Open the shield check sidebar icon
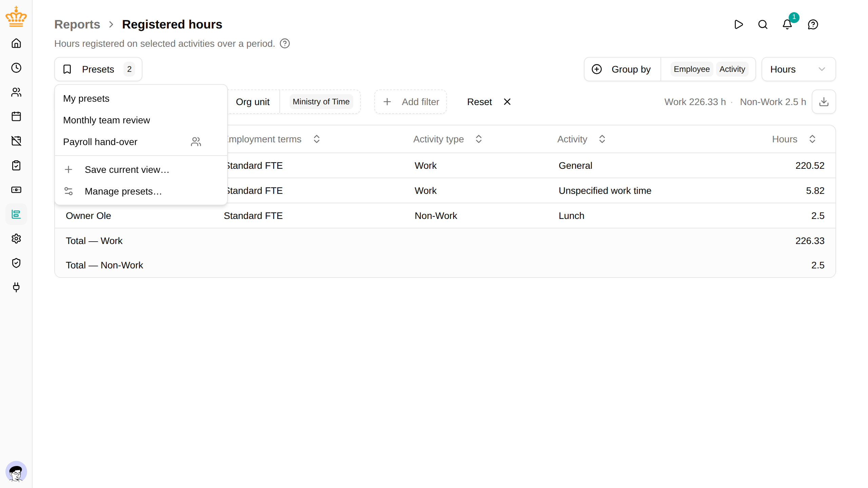 [16, 263]
